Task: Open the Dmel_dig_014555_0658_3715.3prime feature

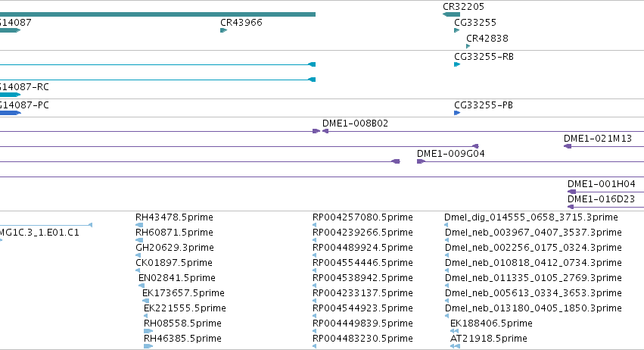Action: [x=531, y=217]
